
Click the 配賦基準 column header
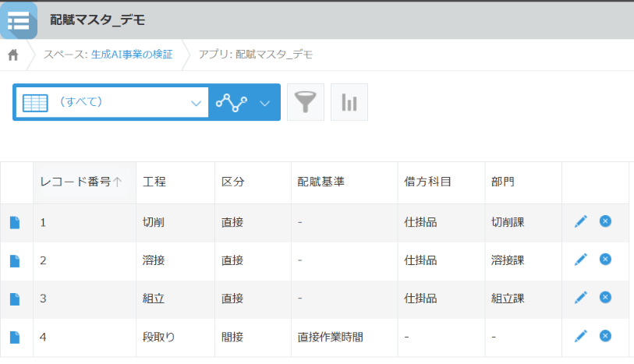tap(321, 182)
